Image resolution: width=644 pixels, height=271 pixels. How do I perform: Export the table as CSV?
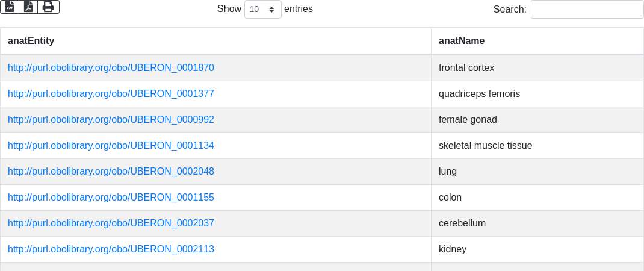pyautogui.click(x=10, y=7)
